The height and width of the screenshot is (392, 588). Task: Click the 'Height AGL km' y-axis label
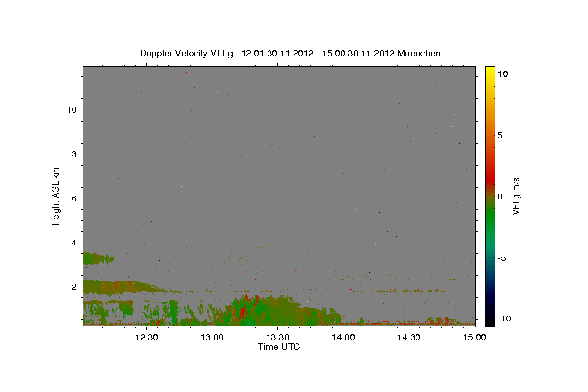click(x=56, y=196)
